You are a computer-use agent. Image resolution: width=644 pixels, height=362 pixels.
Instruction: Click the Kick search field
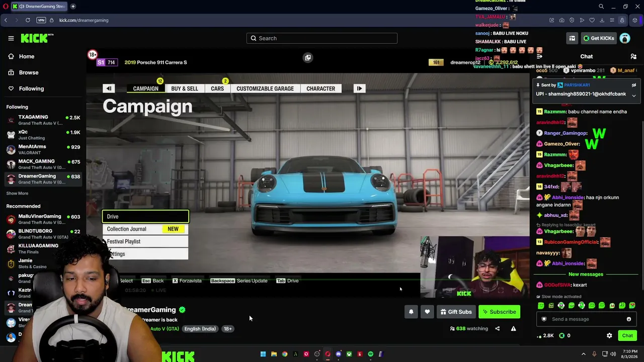click(322, 38)
